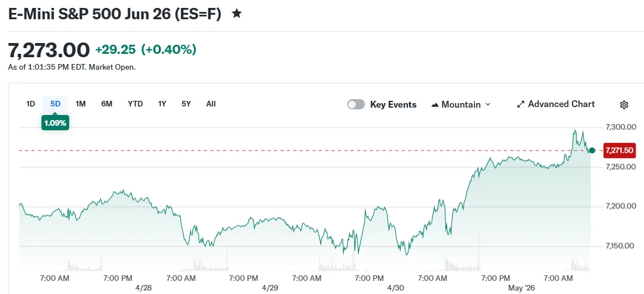Click the 1.09% performance badge
Image resolution: width=644 pixels, height=294 pixels.
(x=55, y=123)
